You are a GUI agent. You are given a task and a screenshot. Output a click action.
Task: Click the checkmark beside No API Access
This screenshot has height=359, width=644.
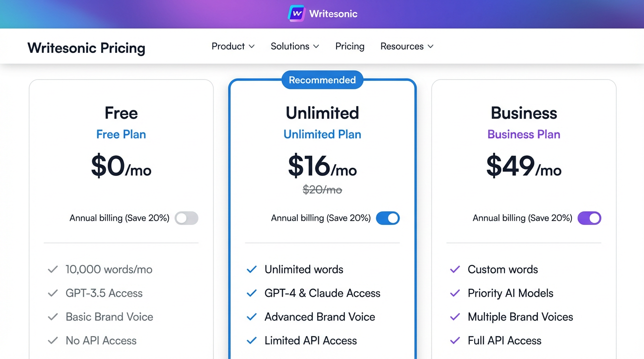tap(52, 340)
